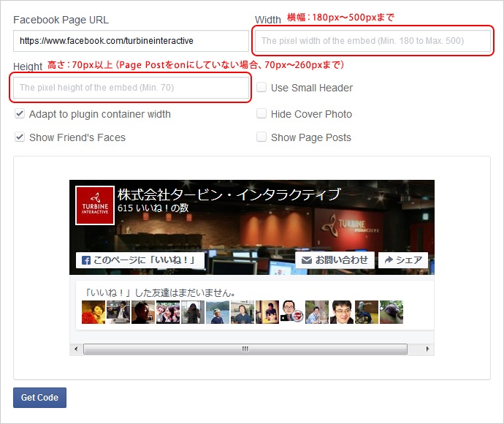Focus the Width pixel input field
This screenshot has width=504, height=424.
click(x=373, y=41)
